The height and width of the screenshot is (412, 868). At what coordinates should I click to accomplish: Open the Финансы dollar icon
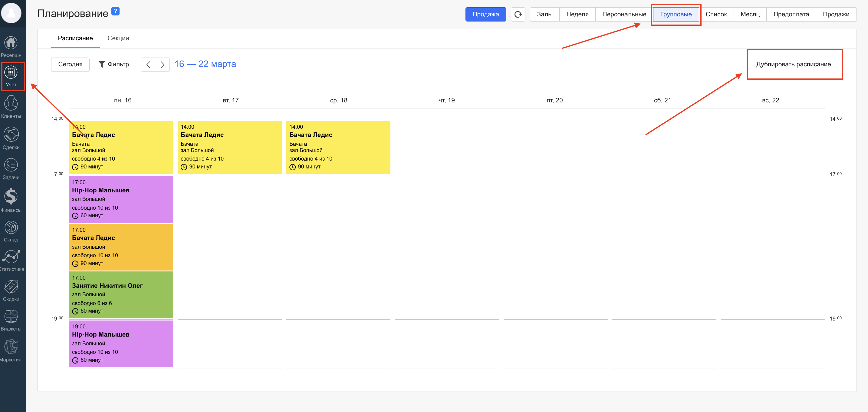point(11,197)
